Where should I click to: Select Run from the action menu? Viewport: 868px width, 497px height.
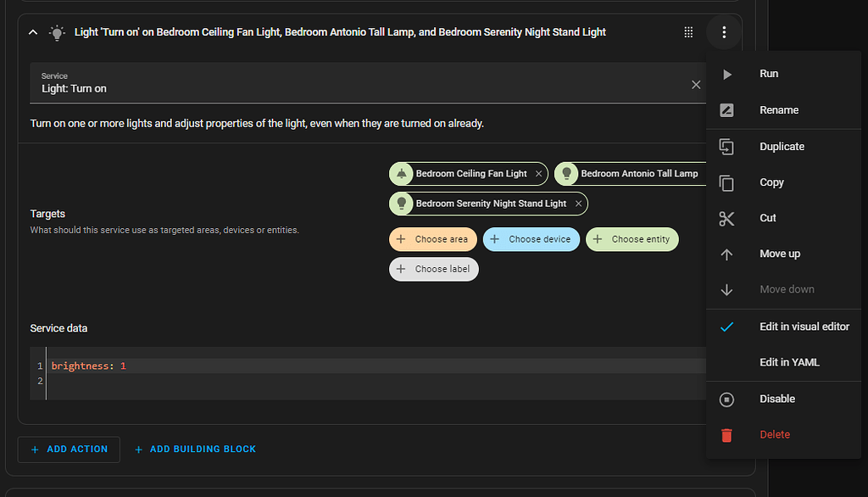click(769, 74)
